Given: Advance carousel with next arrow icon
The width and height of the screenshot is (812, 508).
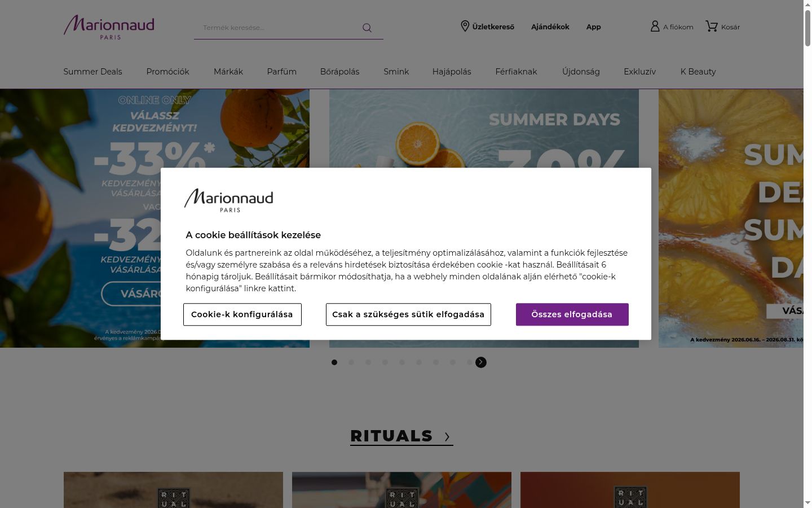Looking at the screenshot, I should 481,362.
